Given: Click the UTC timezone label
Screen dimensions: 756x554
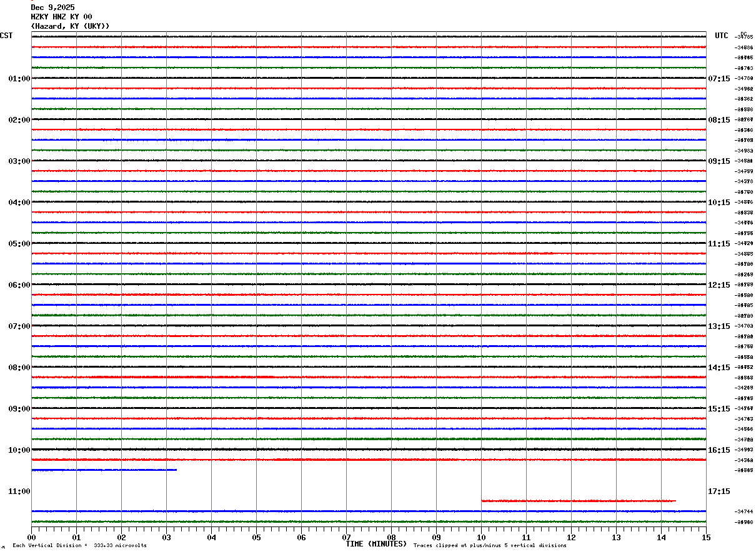Looking at the screenshot, I should [722, 36].
